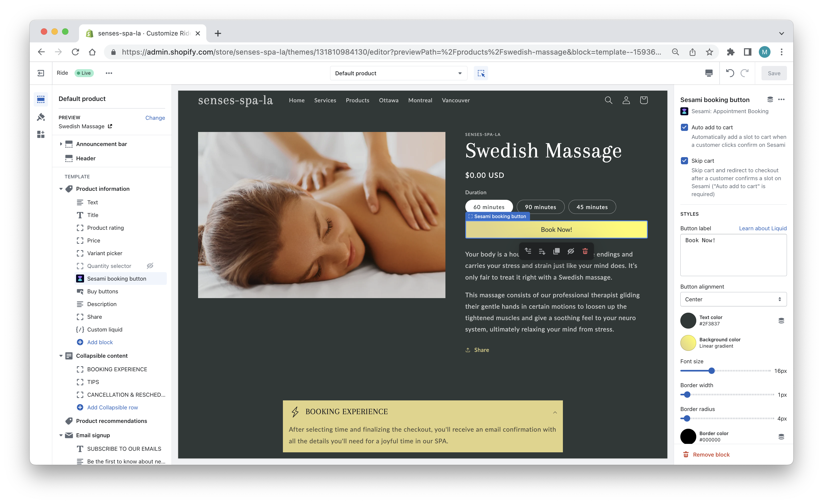Image resolution: width=823 pixels, height=504 pixels.
Task: Click Remove block
Action: [706, 454]
